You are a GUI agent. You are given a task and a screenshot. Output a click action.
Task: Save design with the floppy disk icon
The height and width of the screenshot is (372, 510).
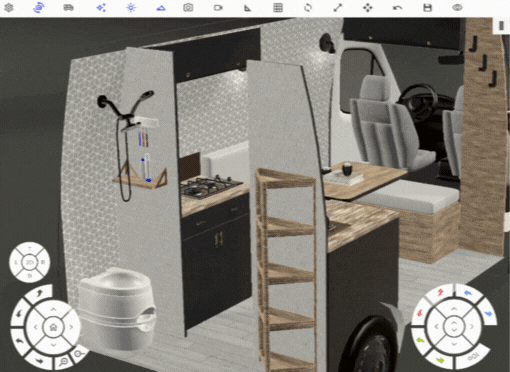(427, 7)
